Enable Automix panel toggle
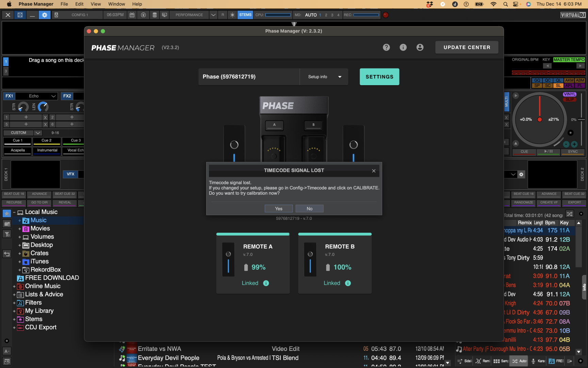The image size is (588, 368). point(519,361)
